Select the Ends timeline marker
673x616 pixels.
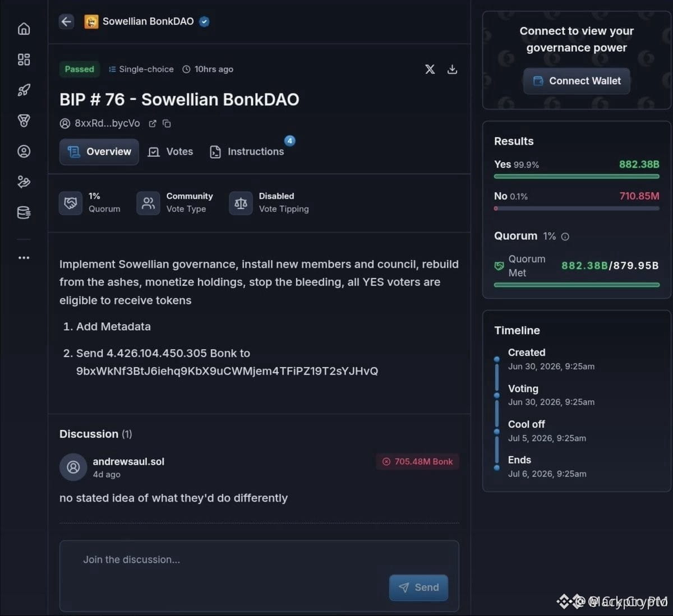(496, 467)
